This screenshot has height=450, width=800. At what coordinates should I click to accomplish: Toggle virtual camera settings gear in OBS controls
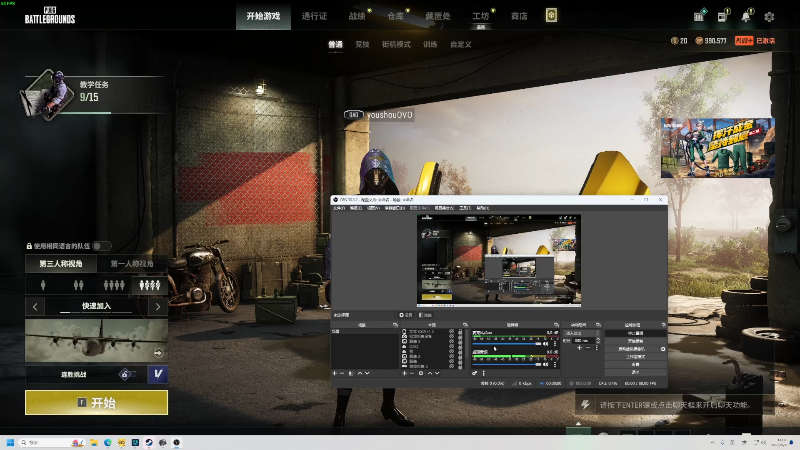tap(663, 349)
